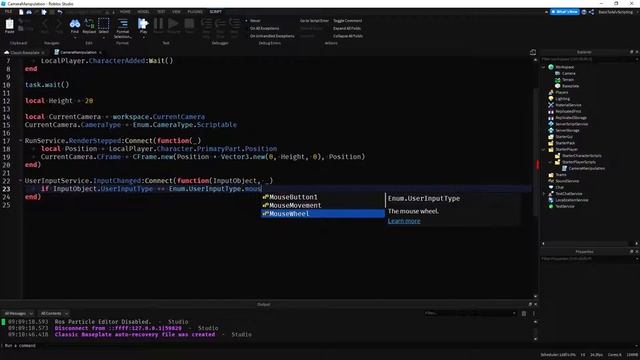Click the CameraManipulation script icon in Explorer
Screen dimensions: 640x360
click(564, 168)
